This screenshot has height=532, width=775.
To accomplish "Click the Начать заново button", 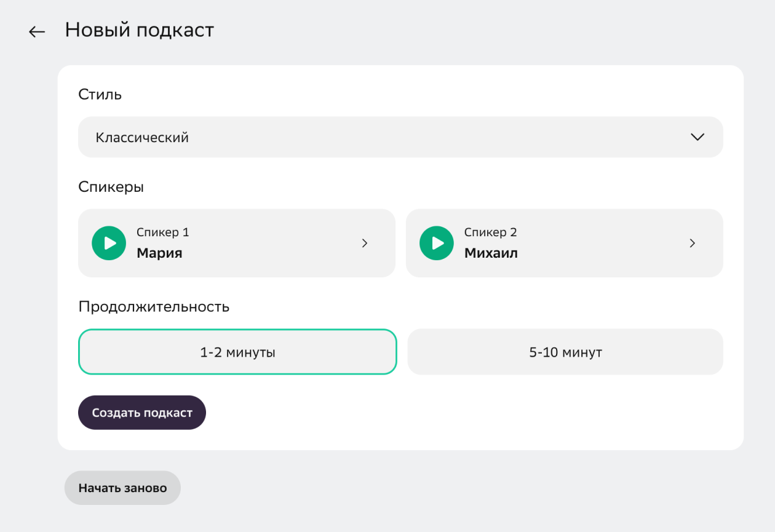I will [x=122, y=488].
